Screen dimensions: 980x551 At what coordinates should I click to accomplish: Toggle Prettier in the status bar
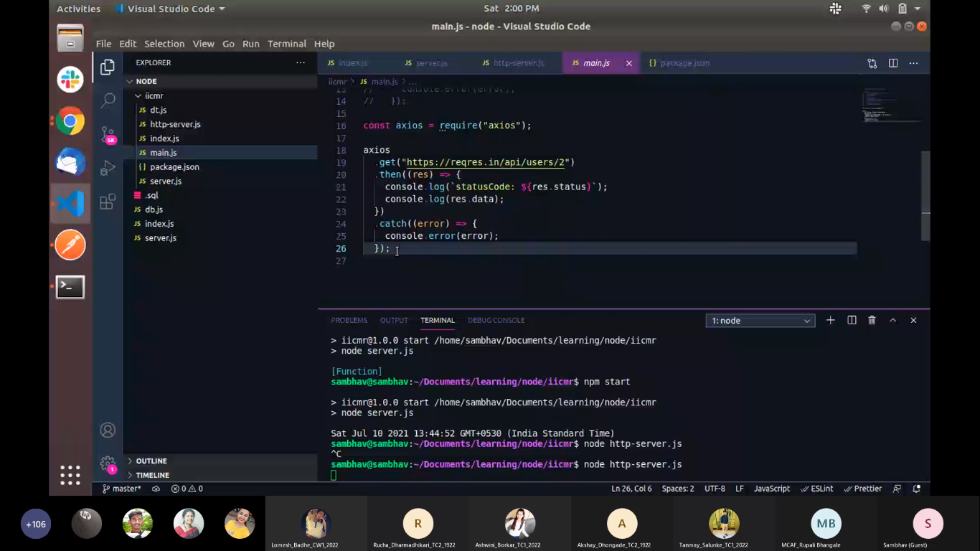click(x=862, y=489)
